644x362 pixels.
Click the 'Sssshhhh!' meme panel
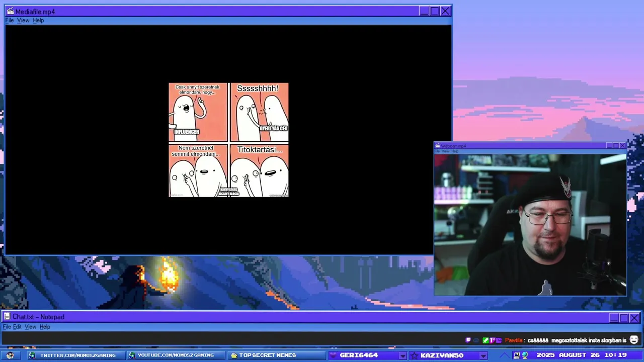260,112
